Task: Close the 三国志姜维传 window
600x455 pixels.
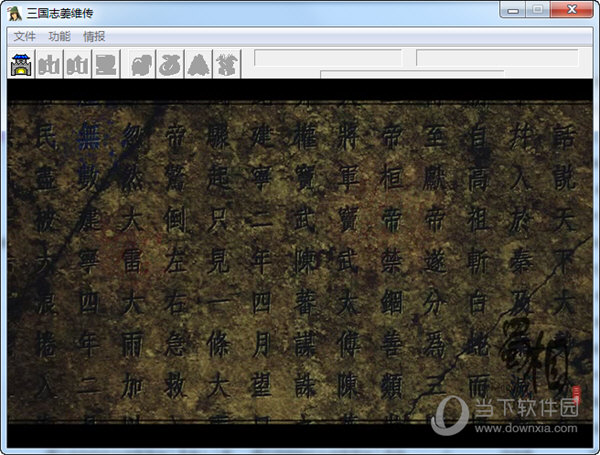Action: click(572, 10)
